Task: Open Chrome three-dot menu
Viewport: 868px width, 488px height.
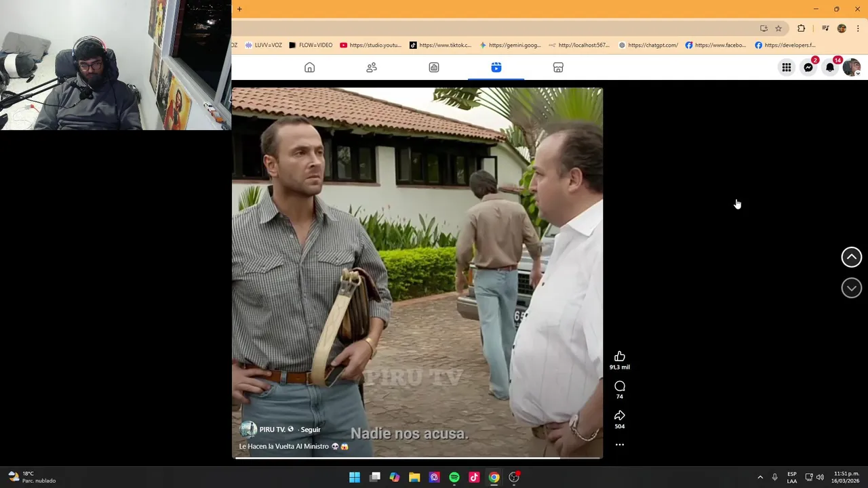Action: [858, 28]
